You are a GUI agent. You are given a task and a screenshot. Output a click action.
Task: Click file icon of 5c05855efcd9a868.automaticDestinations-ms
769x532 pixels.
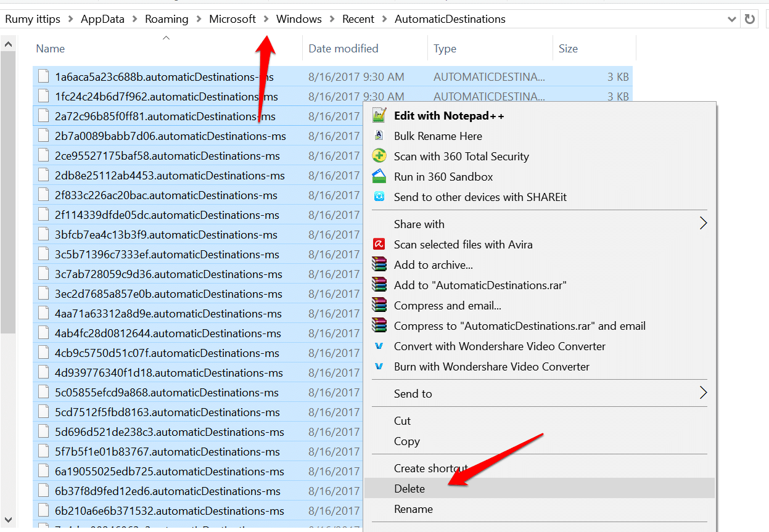43,392
